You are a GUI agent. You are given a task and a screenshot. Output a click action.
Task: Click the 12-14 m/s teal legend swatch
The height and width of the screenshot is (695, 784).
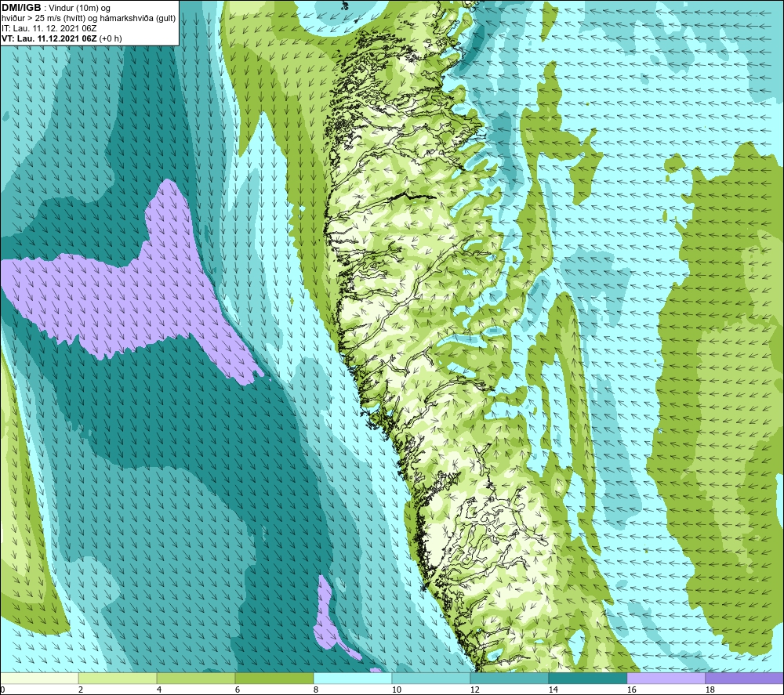[x=509, y=678]
